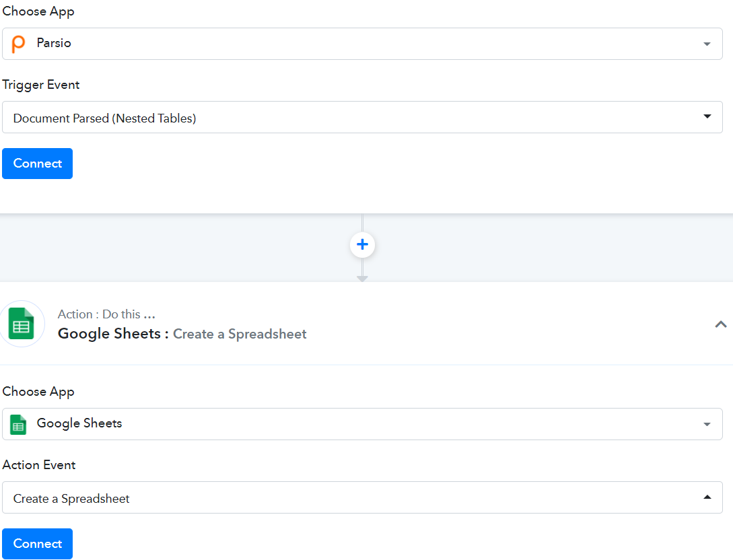This screenshot has width=733, height=560.
Task: Add a step with the plus icon
Action: (362, 245)
